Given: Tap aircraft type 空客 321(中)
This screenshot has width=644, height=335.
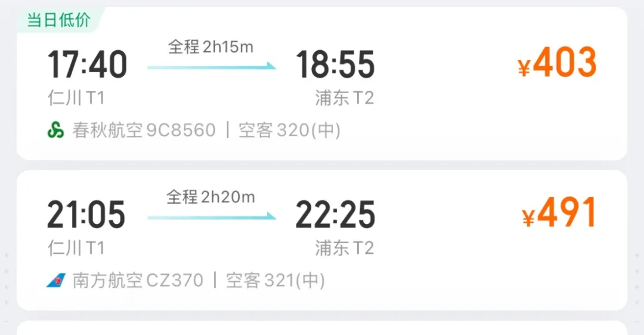Looking at the screenshot, I should [275, 281].
